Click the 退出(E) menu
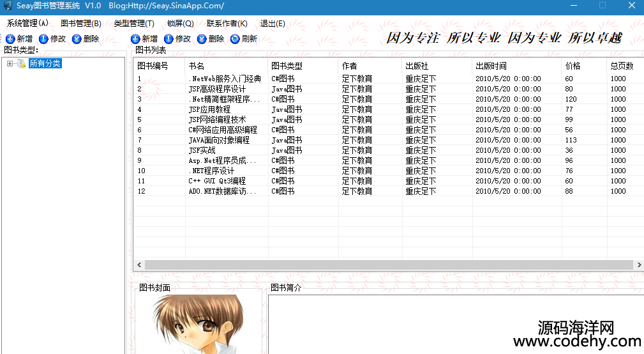The image size is (644, 354). 273,24
